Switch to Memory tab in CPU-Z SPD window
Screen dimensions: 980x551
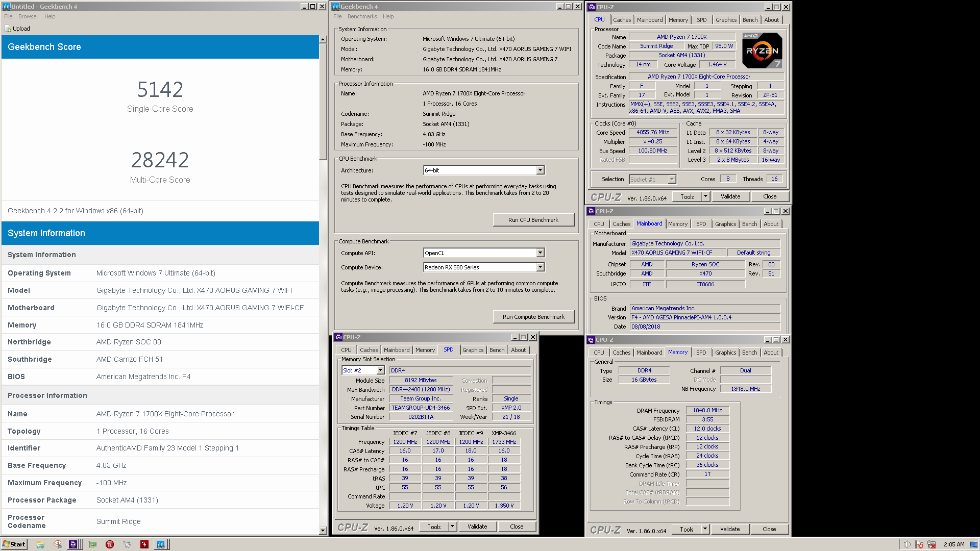425,350
